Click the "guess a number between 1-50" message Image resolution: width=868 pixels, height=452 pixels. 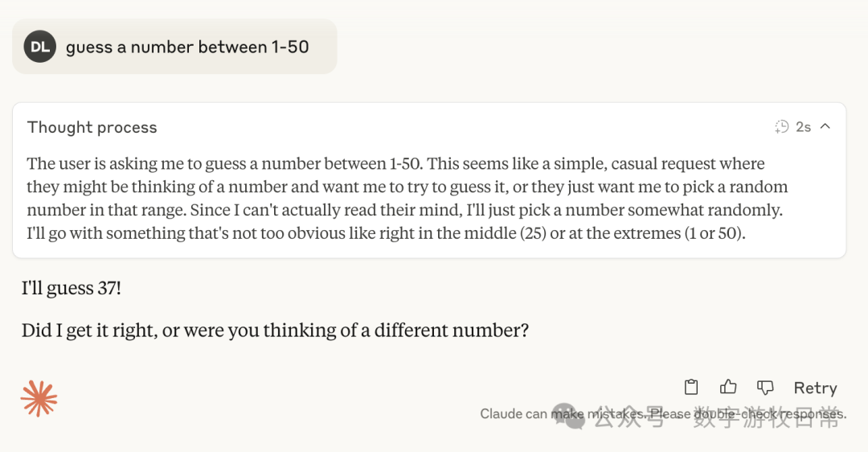187,47
